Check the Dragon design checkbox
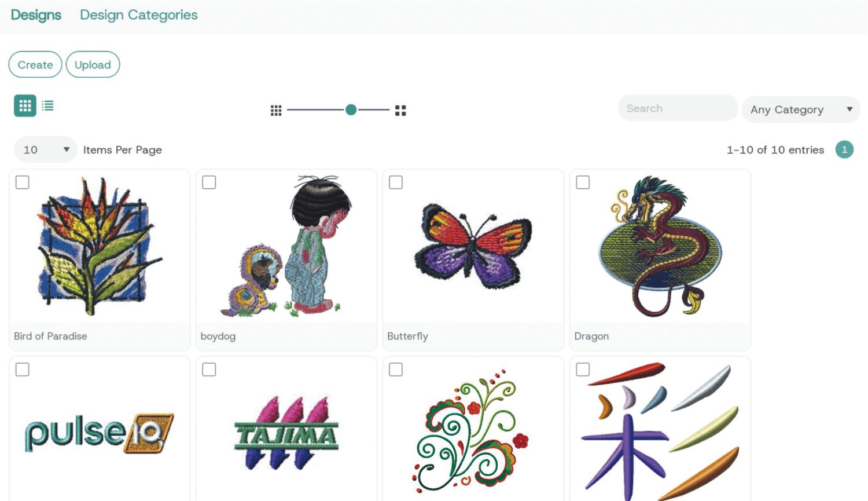868x501 pixels. [x=583, y=182]
